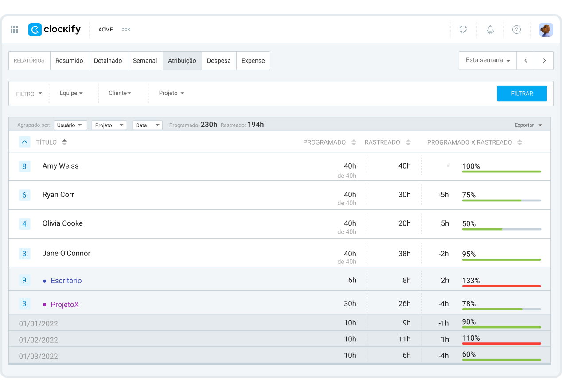
Task: Open the notifications bell
Action: point(490,30)
